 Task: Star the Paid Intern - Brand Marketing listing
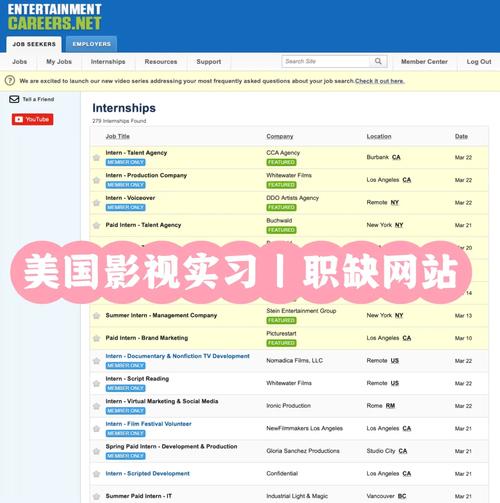[96, 338]
